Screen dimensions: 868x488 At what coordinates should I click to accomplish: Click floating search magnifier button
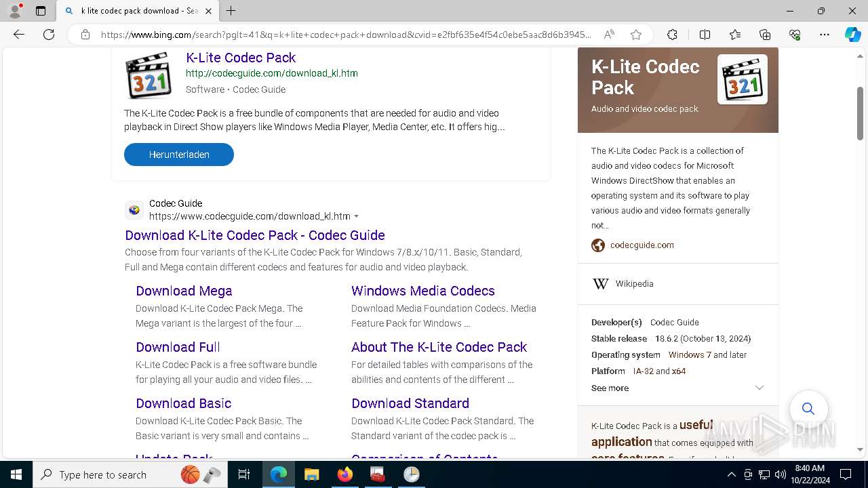coord(808,409)
